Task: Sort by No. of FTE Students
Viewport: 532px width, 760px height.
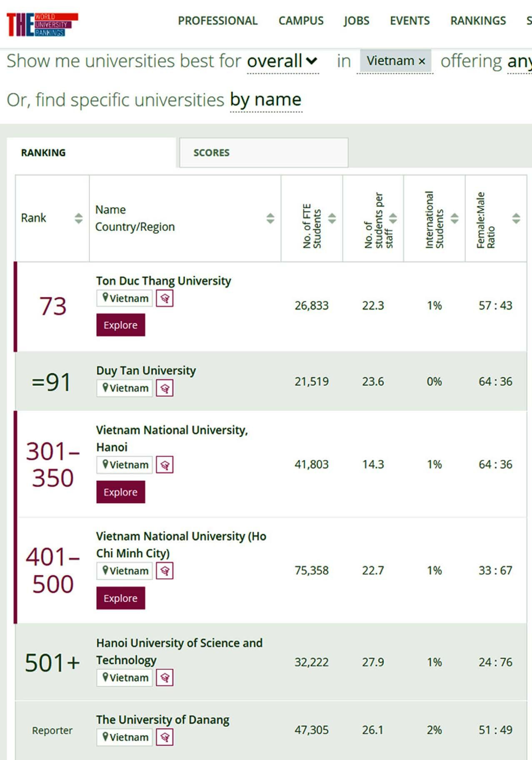Action: (332, 218)
